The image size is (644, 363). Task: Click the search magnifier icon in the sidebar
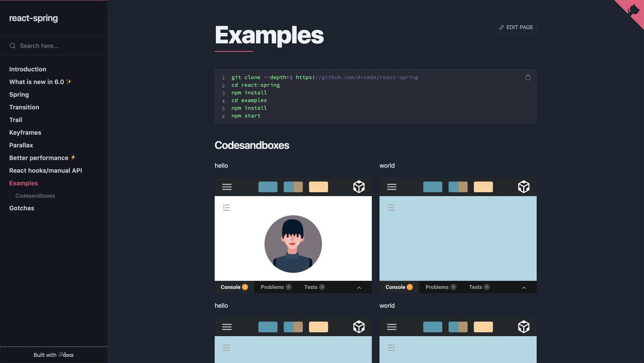coord(12,46)
